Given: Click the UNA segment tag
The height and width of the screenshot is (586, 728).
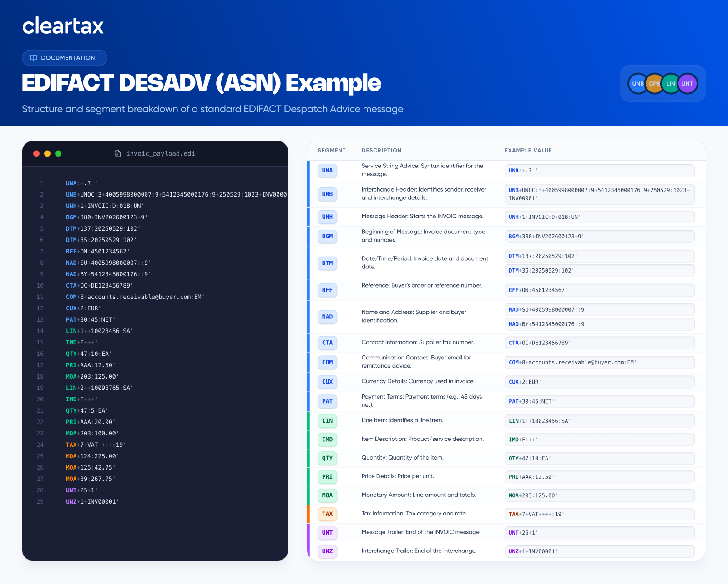Looking at the screenshot, I should (328, 171).
